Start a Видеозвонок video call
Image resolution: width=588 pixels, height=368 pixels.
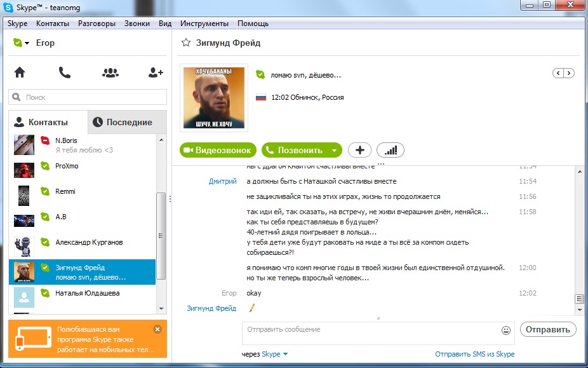pyautogui.click(x=218, y=150)
